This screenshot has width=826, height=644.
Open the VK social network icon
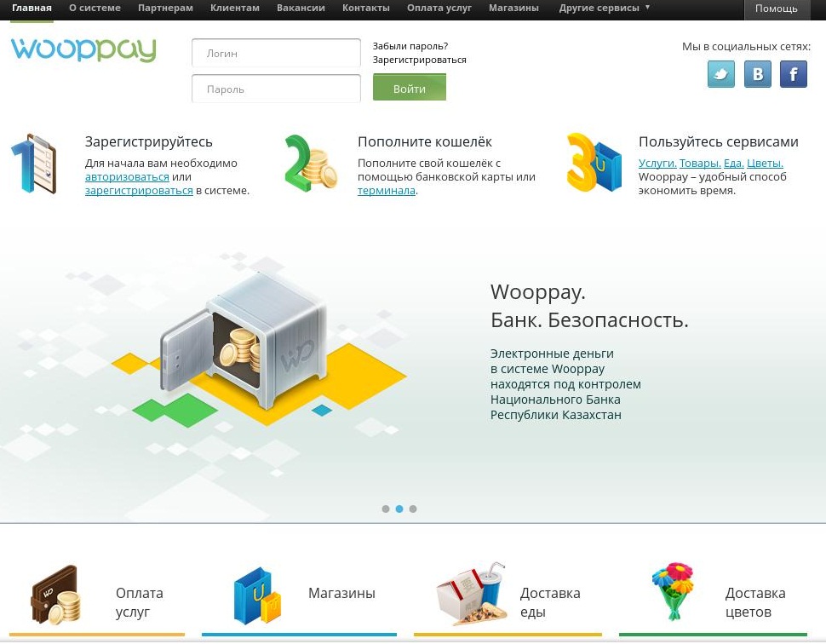pos(758,74)
